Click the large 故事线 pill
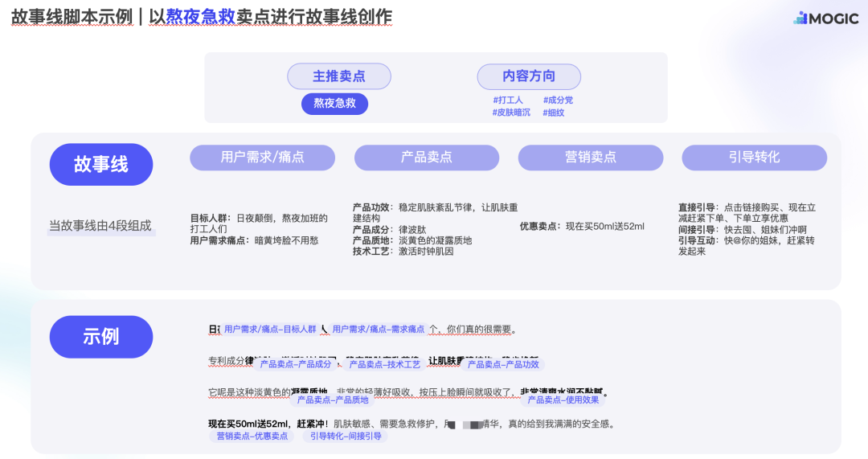Viewport: 868px width, 459px height. tap(101, 165)
